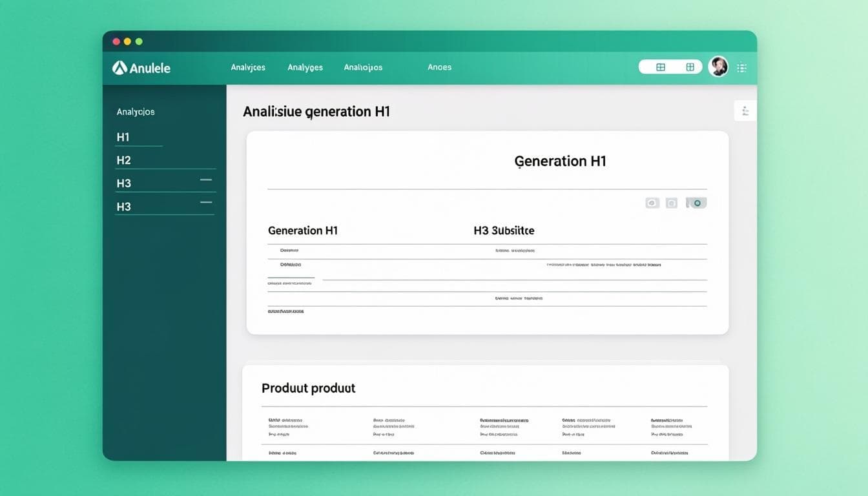Select the lower H3 sidebar entry

point(123,207)
